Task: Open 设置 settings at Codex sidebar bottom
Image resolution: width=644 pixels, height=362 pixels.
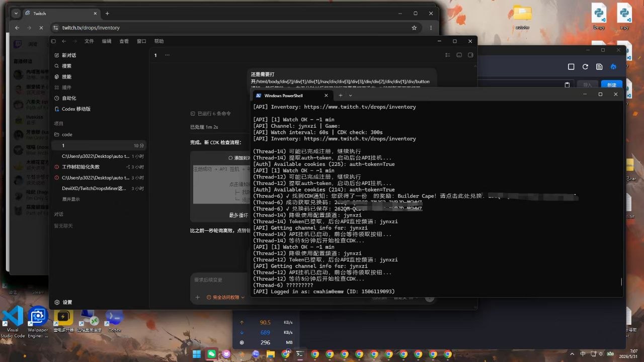Action: tap(63, 302)
